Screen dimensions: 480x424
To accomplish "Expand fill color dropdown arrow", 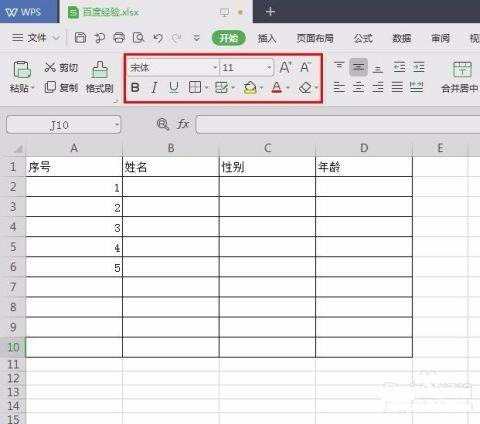I will pyautogui.click(x=261, y=88).
